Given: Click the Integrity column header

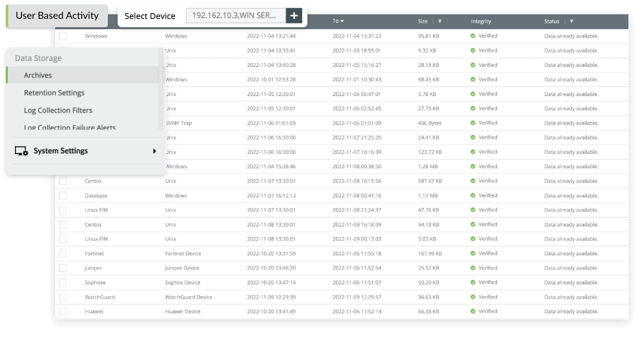Looking at the screenshot, I should 481,21.
